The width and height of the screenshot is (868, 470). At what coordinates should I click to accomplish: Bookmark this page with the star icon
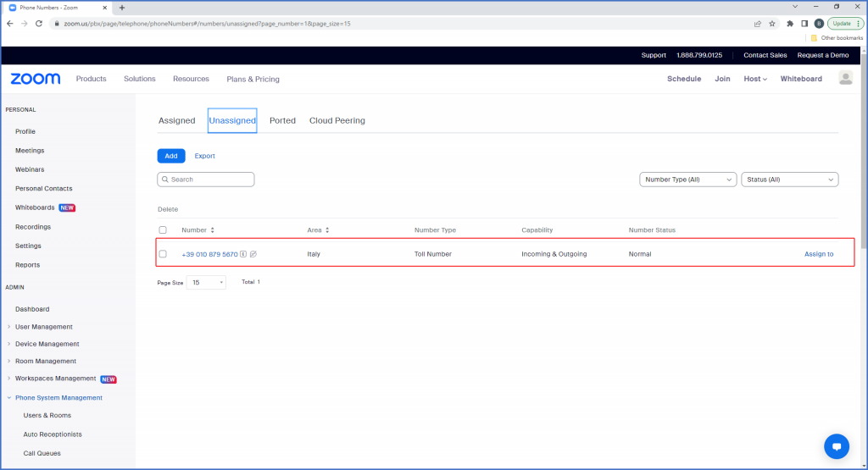point(772,24)
